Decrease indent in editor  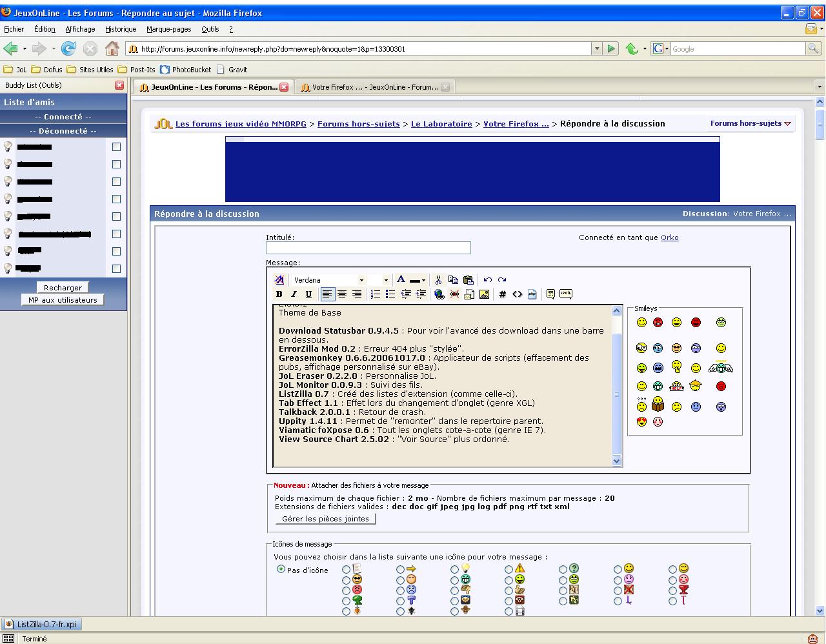coord(406,294)
